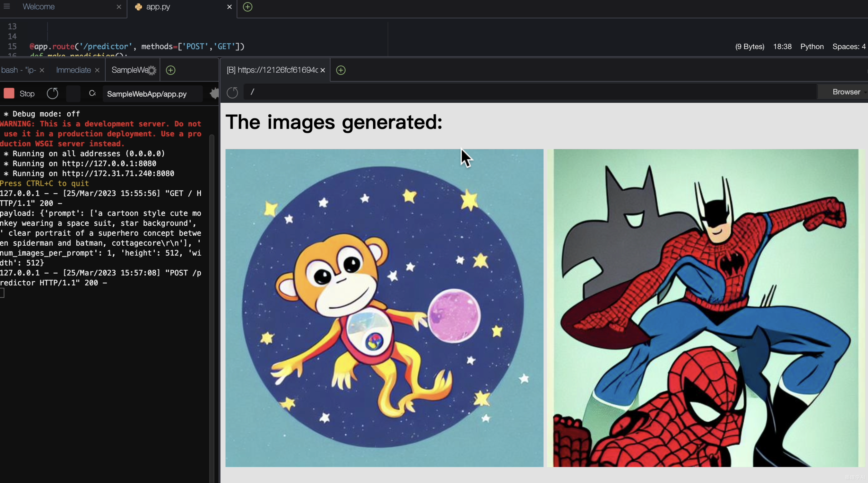Viewport: 868px width, 483px height.
Task: Close the Immediate tab
Action: coord(97,70)
